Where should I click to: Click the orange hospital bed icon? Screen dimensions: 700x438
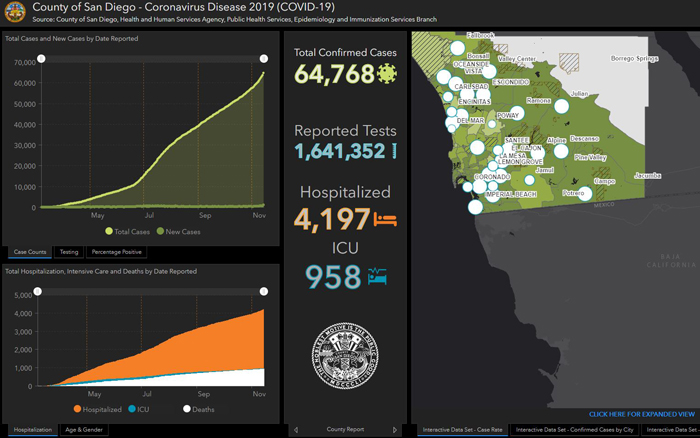point(385,220)
